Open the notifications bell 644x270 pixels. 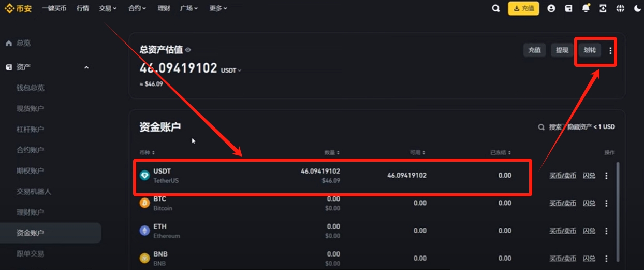tap(586, 8)
